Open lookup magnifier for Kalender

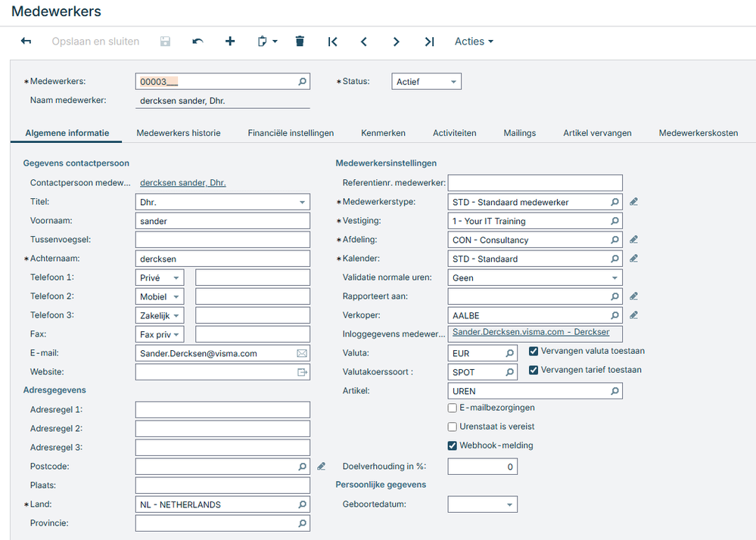614,259
